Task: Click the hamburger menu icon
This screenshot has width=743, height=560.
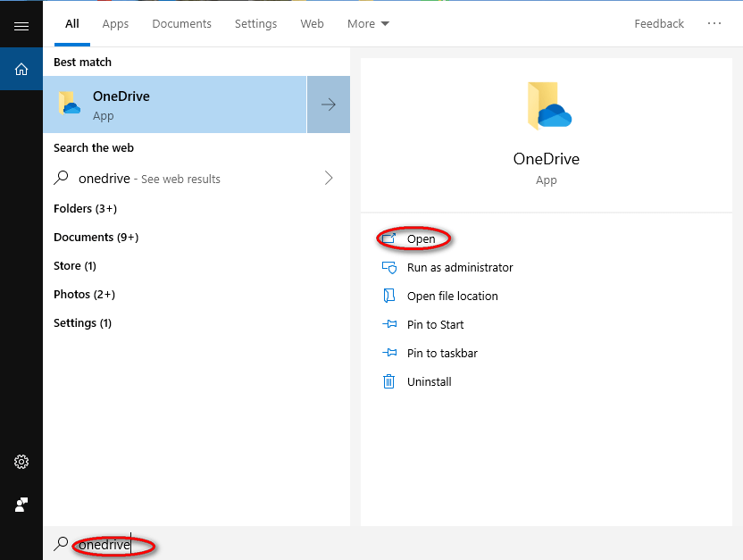Action: 21,26
